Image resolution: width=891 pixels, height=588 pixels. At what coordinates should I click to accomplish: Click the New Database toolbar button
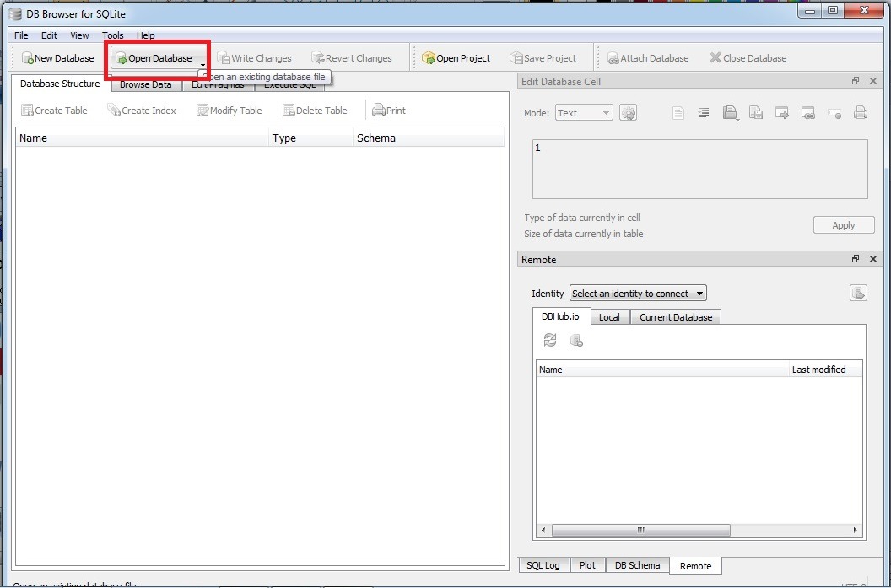click(58, 58)
